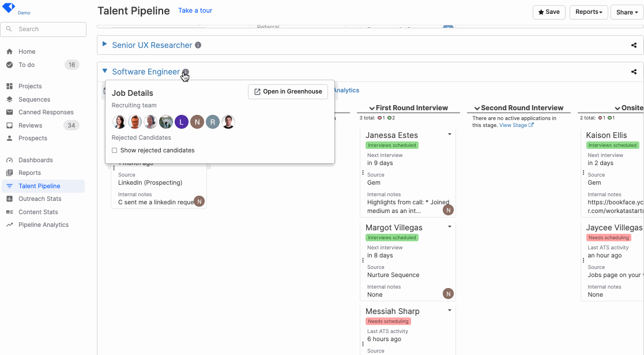Collapse the Software Engineer pipeline section
The image size is (644, 355).
click(104, 70)
